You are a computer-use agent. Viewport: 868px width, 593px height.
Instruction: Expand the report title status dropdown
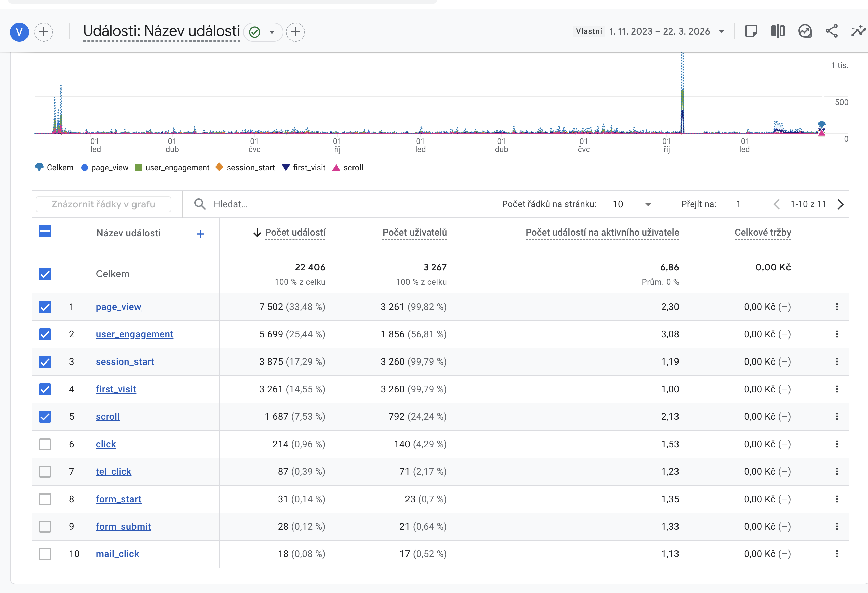(x=272, y=32)
